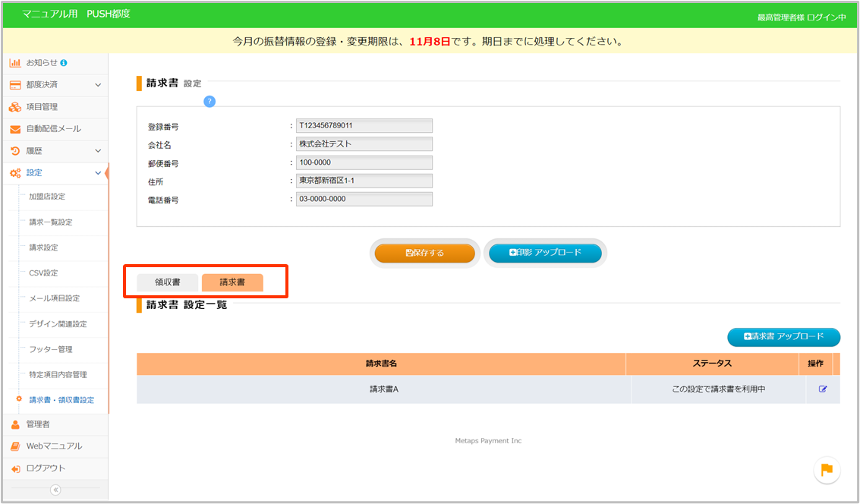The width and height of the screenshot is (860, 504).
Task: Click the blue help question mark icon
Action: (209, 102)
